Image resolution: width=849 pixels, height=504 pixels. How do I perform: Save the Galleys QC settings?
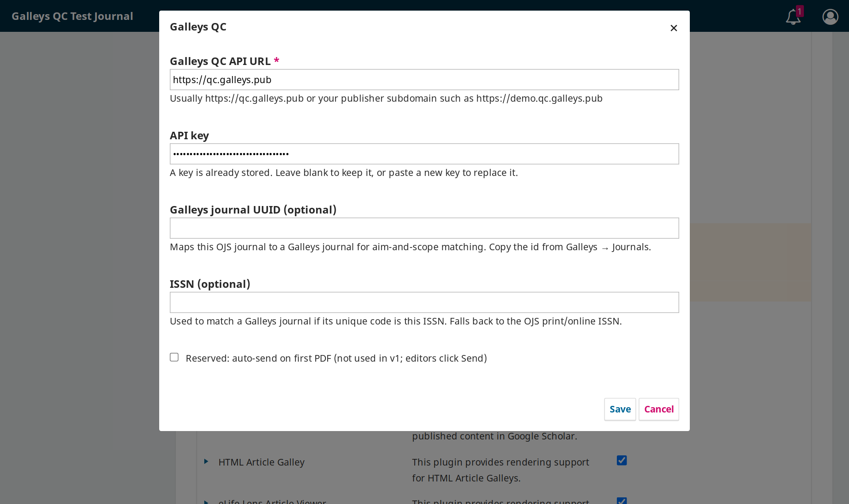click(620, 409)
